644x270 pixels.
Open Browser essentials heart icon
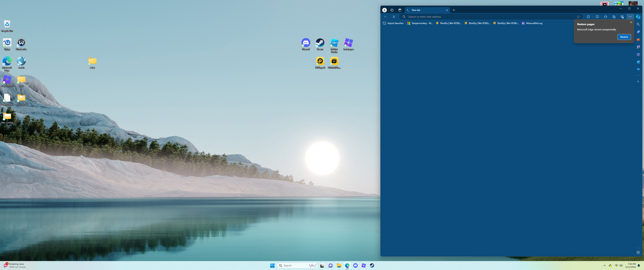click(622, 17)
